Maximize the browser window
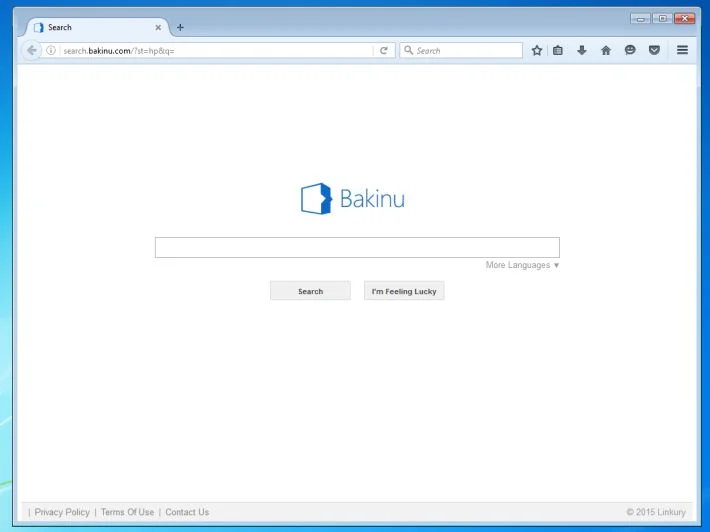This screenshot has height=532, width=710. (662, 19)
